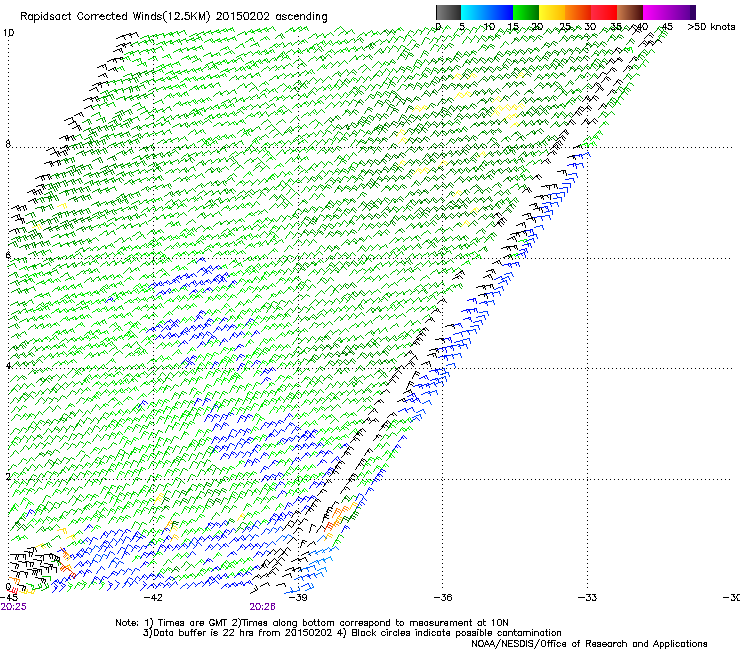
Task: Click the longitude label '-39' on bottom axis
Action: pyautogui.click(x=297, y=597)
